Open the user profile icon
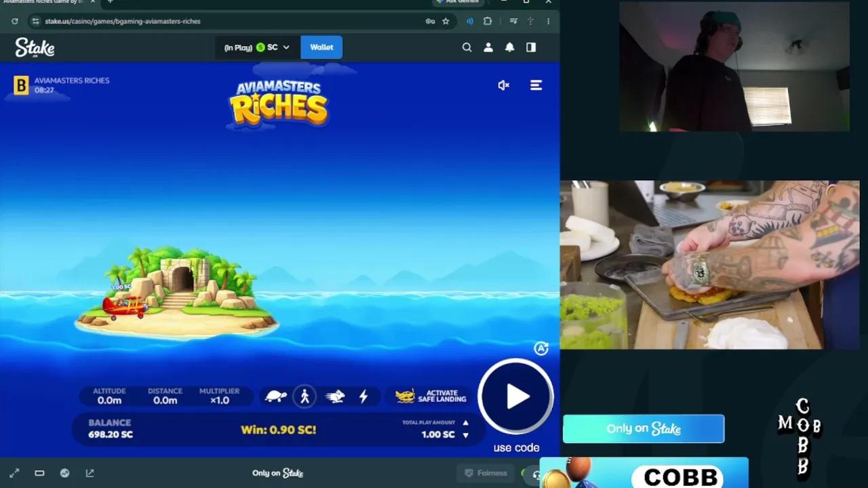 click(x=488, y=47)
